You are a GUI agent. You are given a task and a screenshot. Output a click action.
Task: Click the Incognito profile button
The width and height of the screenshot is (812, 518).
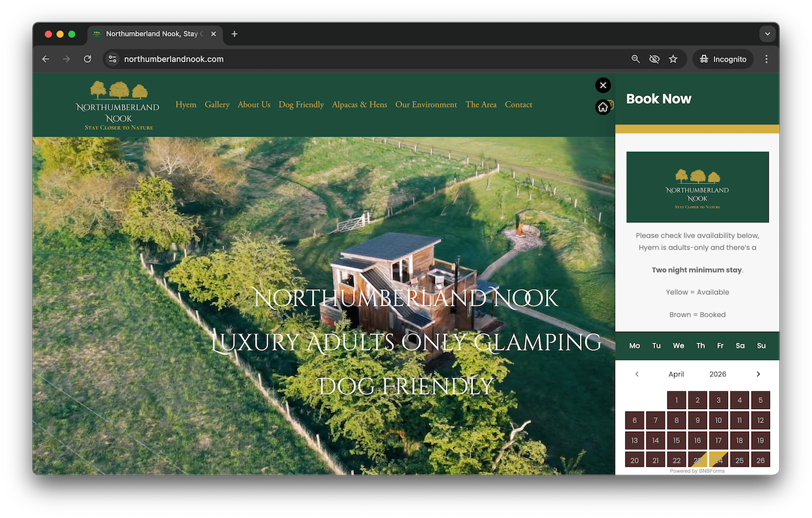[723, 60]
